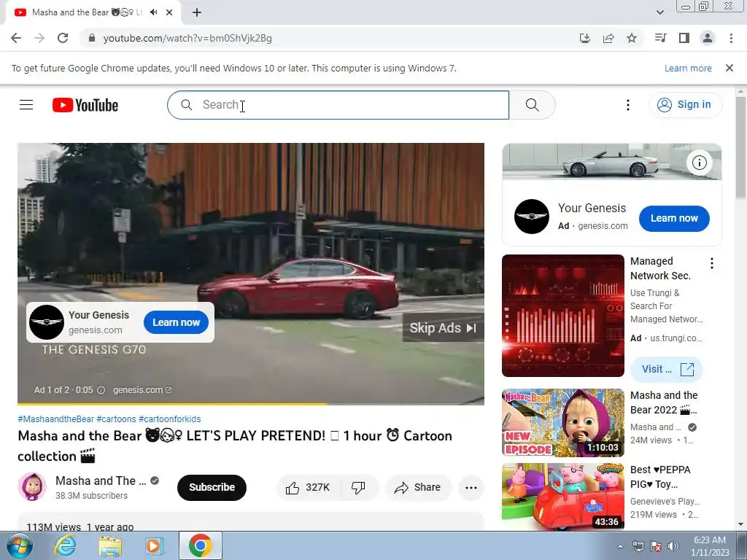
Task: Click Masha and the Bear 2022 title
Action: click(664, 402)
